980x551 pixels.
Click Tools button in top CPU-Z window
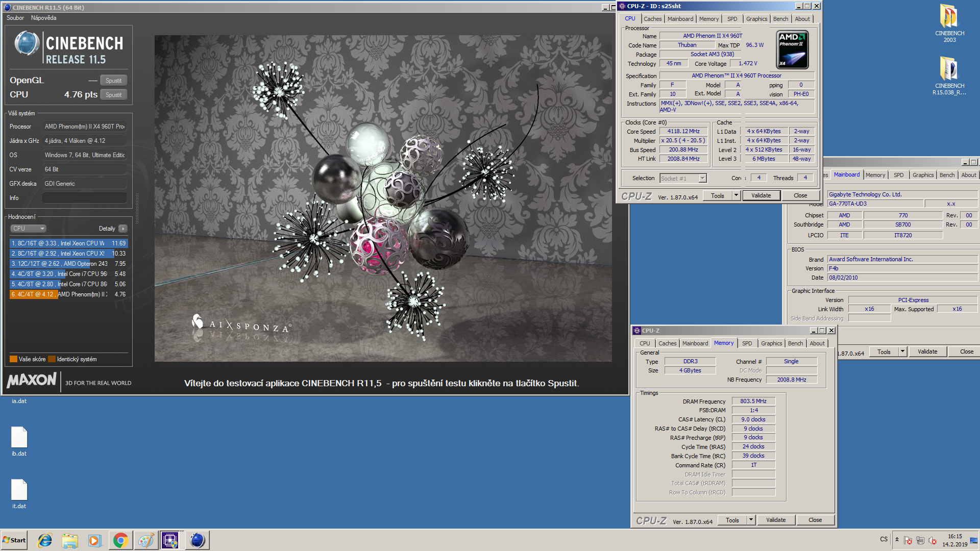[718, 195]
